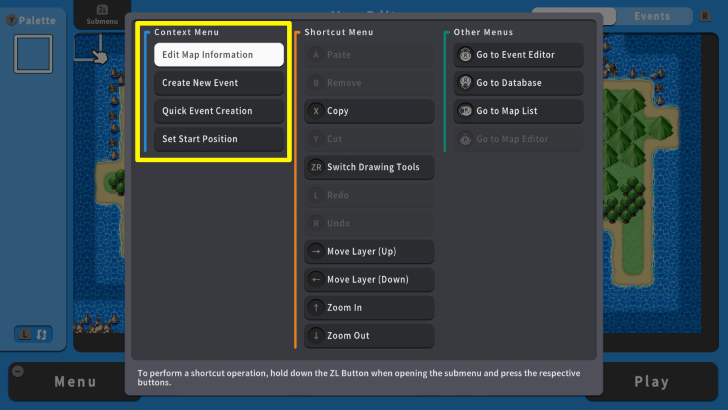Click the left arrow icon of Move Layer (Down)
The height and width of the screenshot is (410, 728).
[316, 280]
